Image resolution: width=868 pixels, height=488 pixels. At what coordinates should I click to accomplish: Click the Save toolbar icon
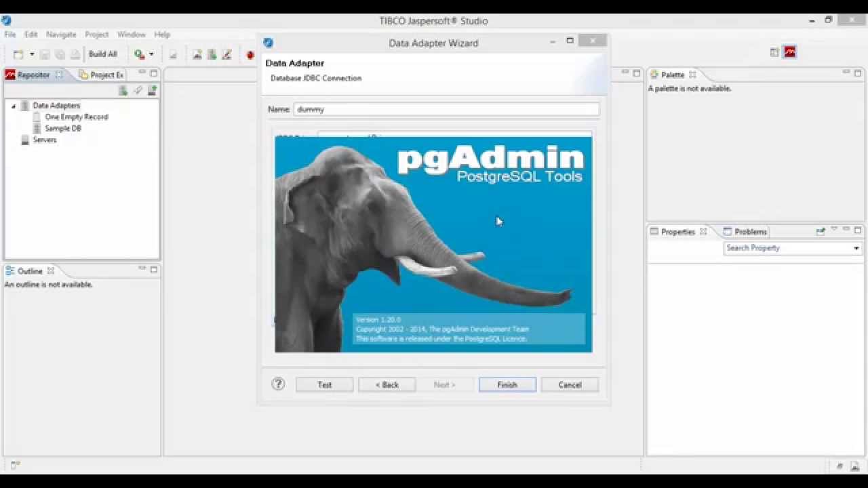click(x=45, y=54)
